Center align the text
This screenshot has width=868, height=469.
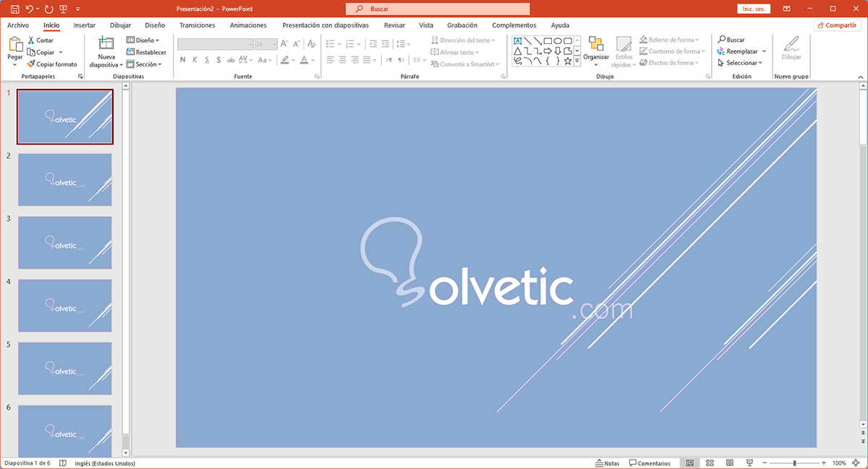(x=343, y=59)
